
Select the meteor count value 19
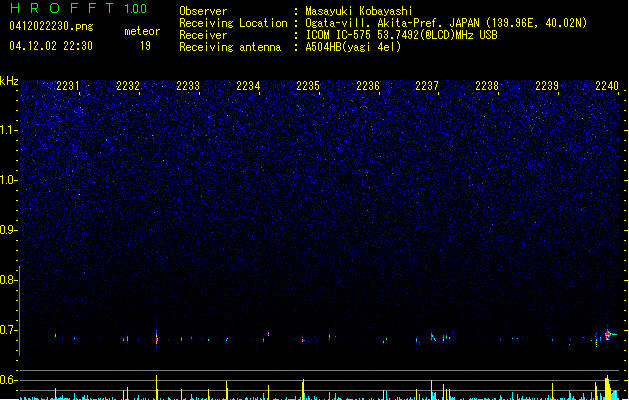click(x=145, y=46)
